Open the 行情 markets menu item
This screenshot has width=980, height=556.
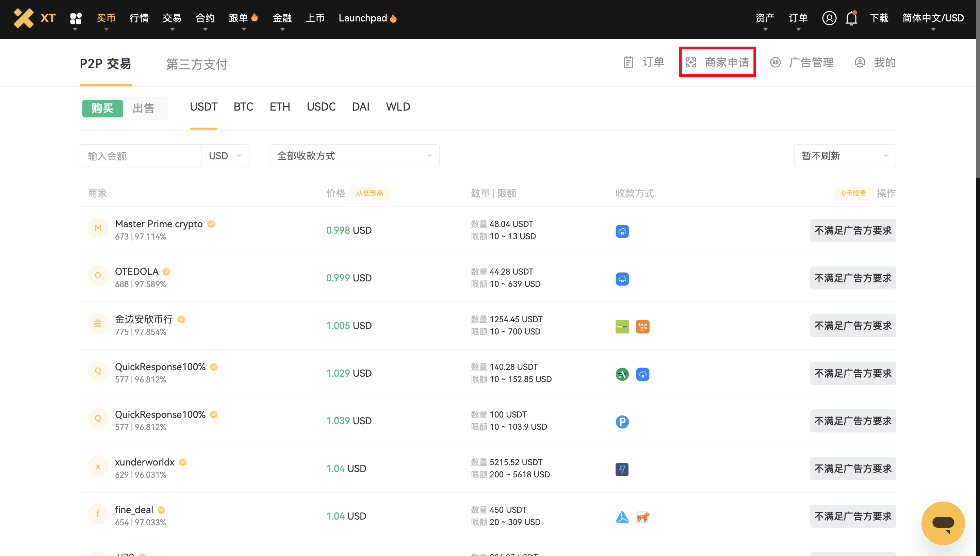coord(139,18)
